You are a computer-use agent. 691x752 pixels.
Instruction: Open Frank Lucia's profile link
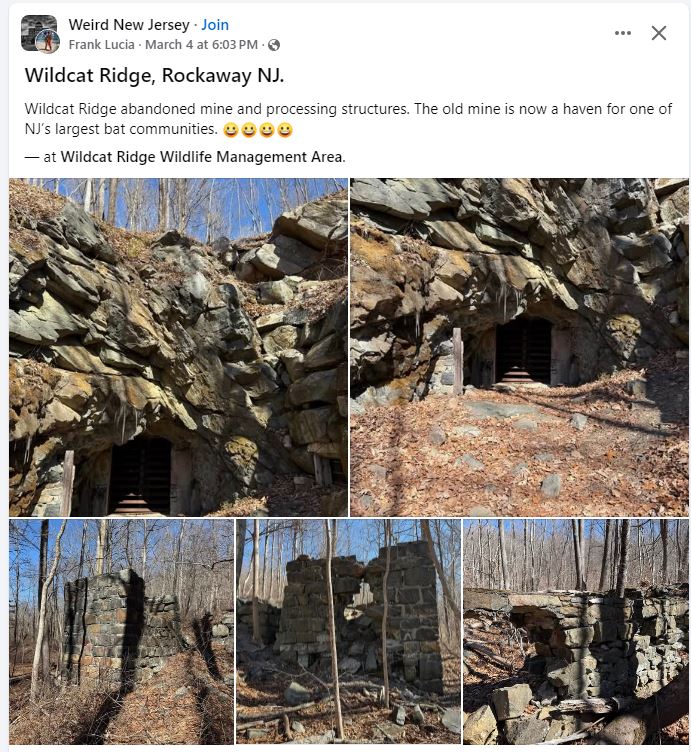point(101,45)
